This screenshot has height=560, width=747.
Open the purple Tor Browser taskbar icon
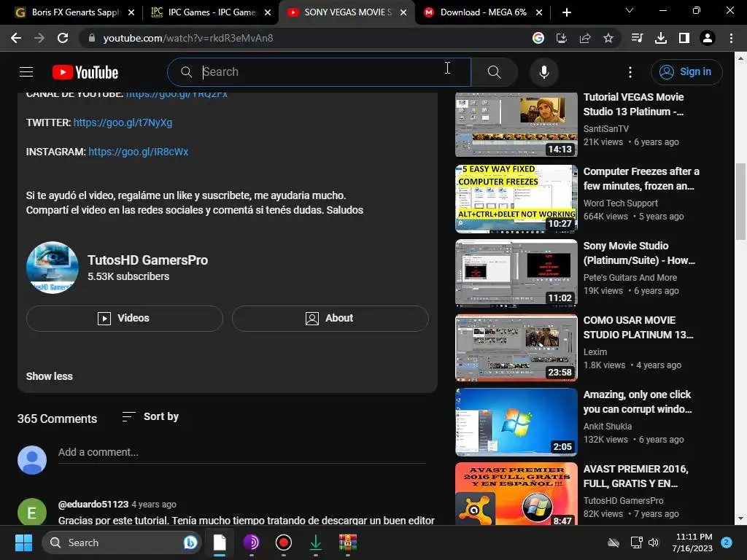252,542
